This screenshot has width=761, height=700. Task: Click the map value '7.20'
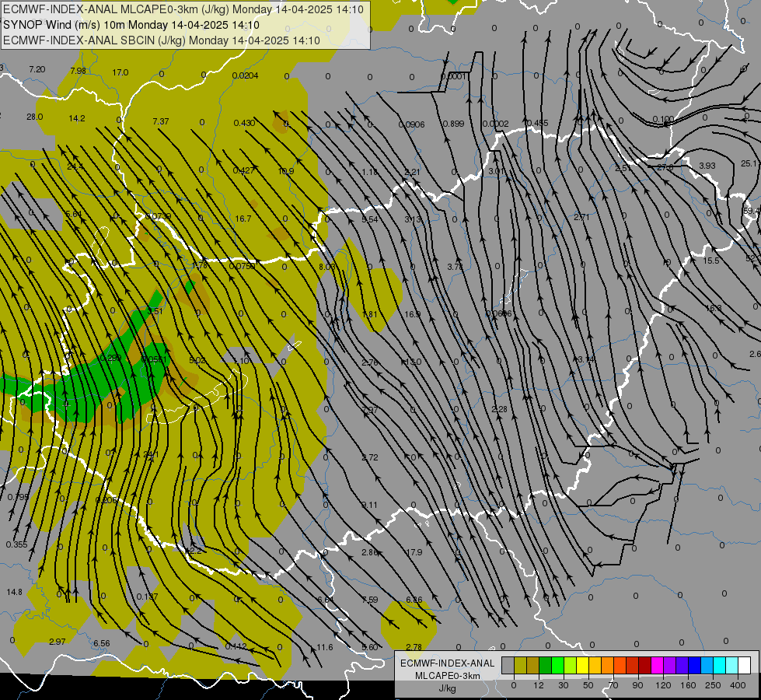(37, 69)
